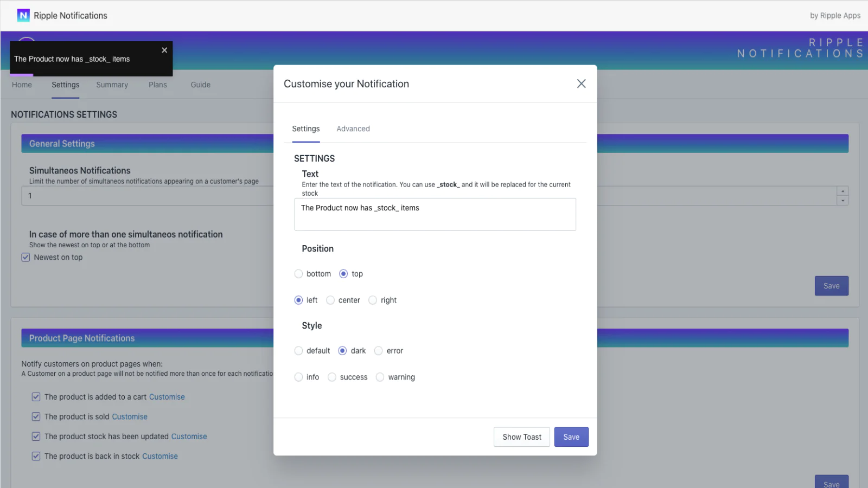Click the Ripple Notifications logo icon

click(23, 16)
